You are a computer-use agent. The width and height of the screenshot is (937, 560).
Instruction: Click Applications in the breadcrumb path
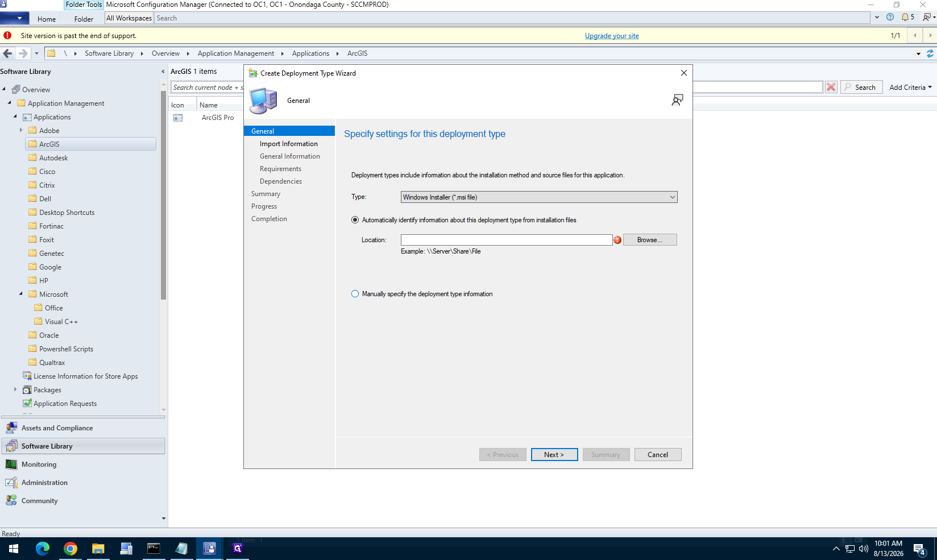310,53
